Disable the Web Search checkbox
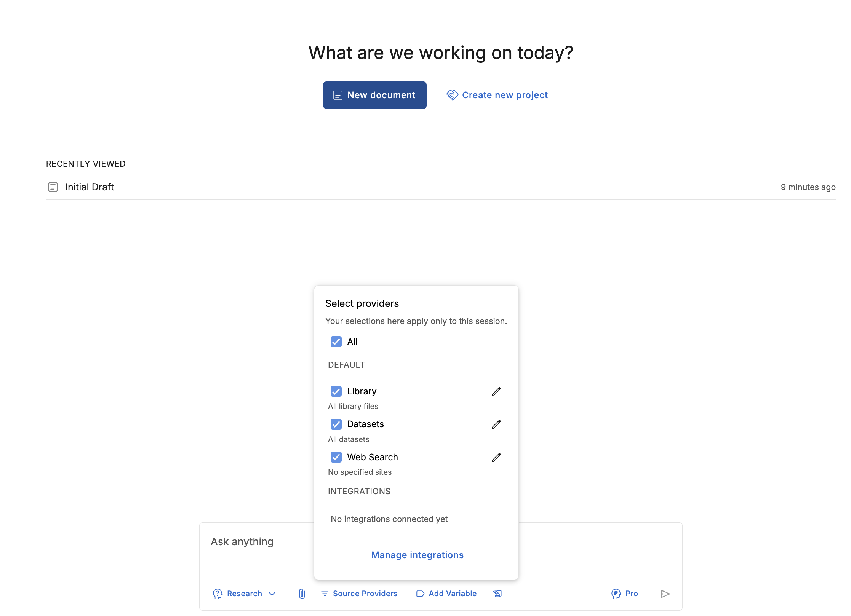Screen dimensions: 851x616 pos(336,457)
